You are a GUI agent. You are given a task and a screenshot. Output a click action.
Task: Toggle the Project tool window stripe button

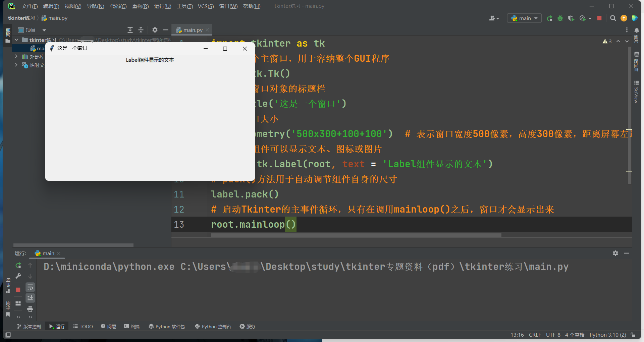(x=8, y=36)
